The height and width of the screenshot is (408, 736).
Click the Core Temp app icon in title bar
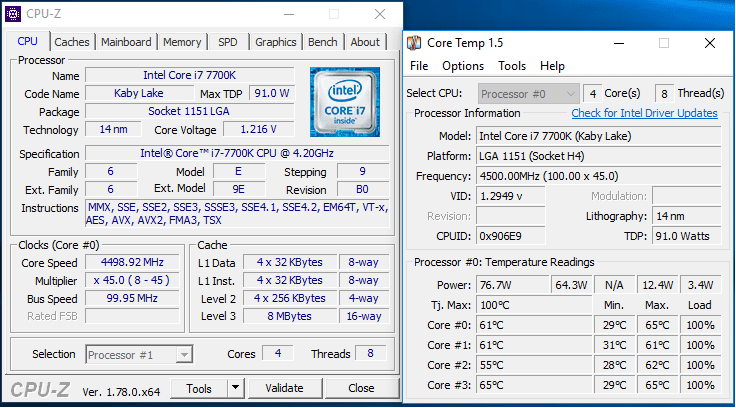[x=414, y=43]
